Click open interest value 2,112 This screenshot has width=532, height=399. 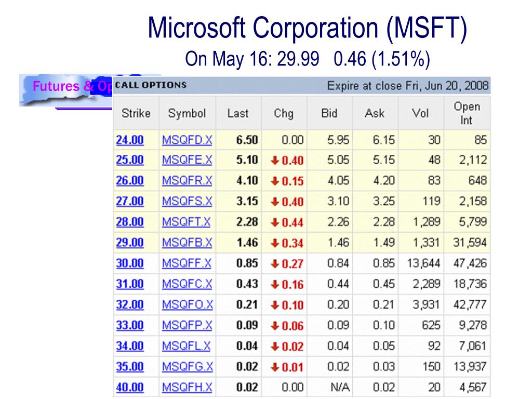473,160
